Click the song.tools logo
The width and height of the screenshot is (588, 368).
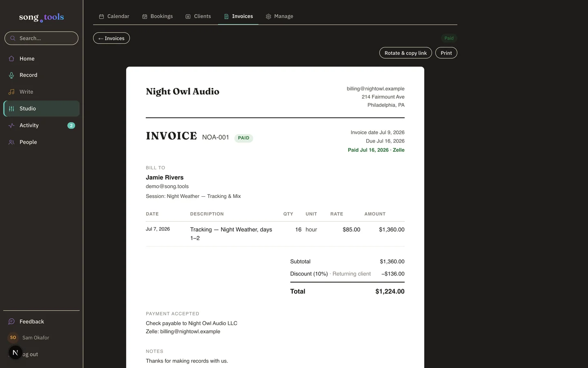tap(41, 17)
